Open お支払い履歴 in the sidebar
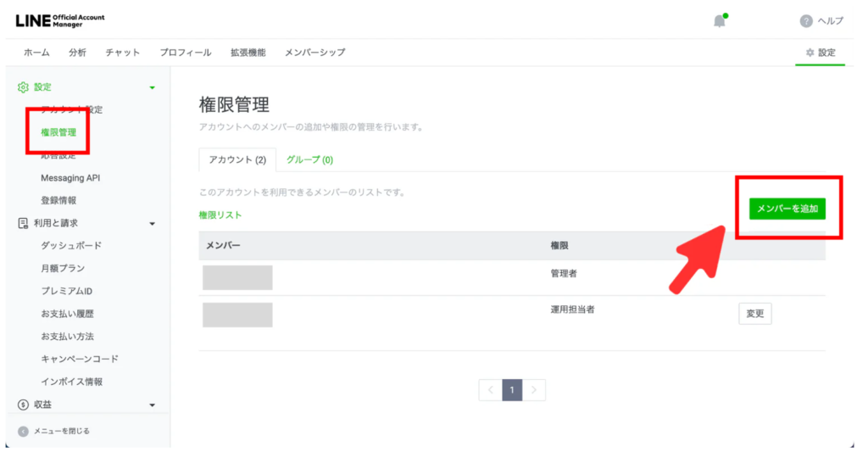This screenshot has height=452, width=868. [71, 314]
